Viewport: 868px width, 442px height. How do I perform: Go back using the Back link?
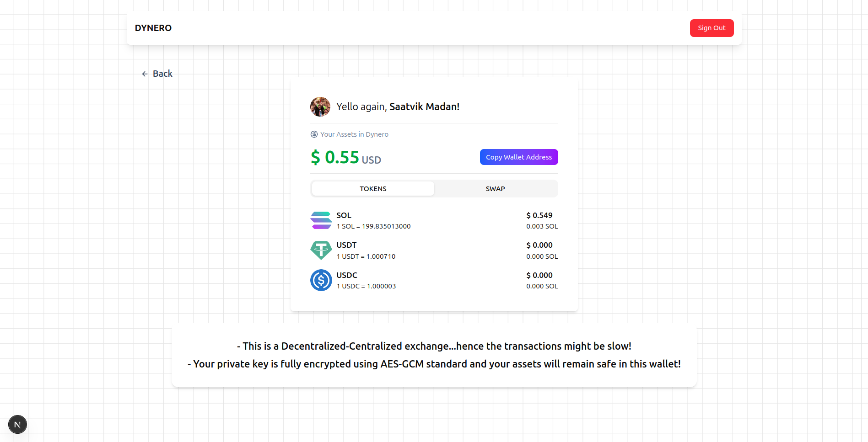coord(162,74)
